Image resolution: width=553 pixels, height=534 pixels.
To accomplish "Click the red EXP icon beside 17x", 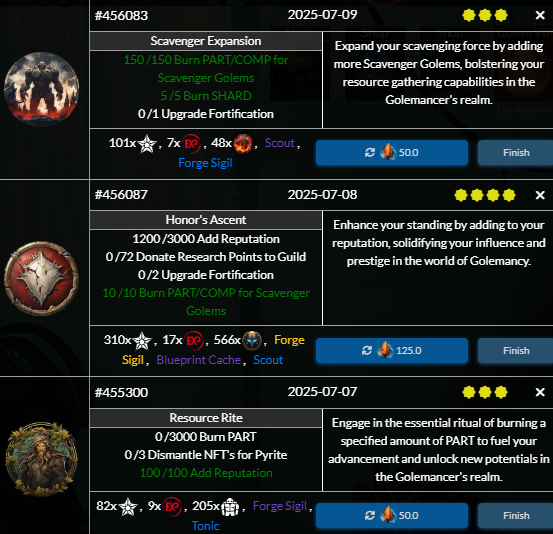I will click(194, 341).
